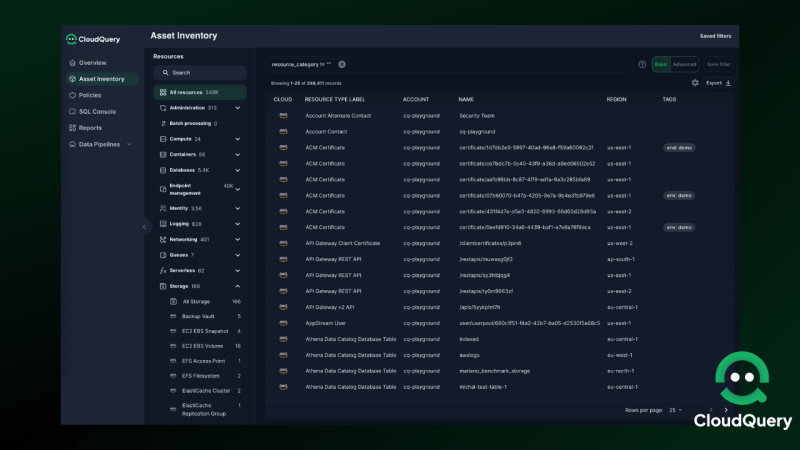Sort by REGION column header
The image size is (800, 450).
click(616, 100)
